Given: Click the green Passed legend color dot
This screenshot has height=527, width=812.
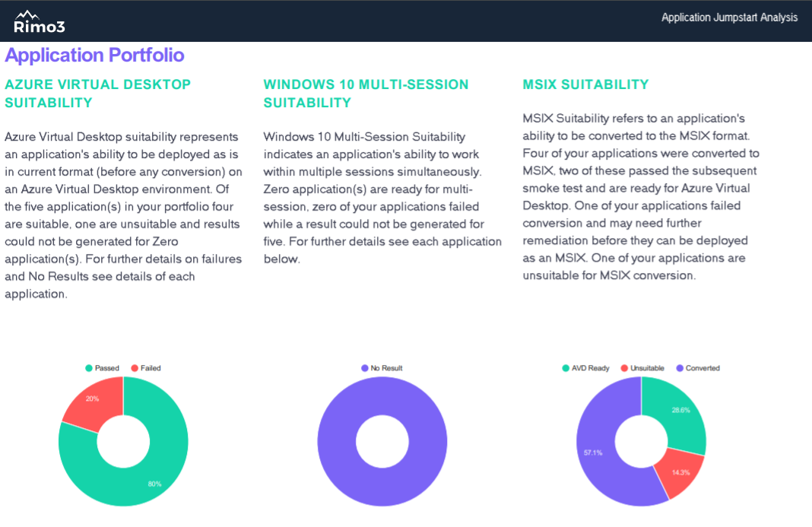Looking at the screenshot, I should (x=89, y=368).
